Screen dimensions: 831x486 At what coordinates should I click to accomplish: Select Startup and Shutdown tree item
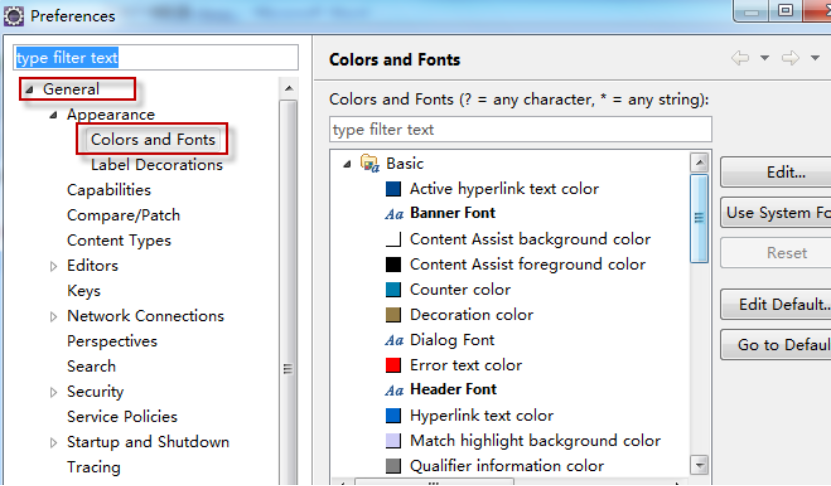148,442
